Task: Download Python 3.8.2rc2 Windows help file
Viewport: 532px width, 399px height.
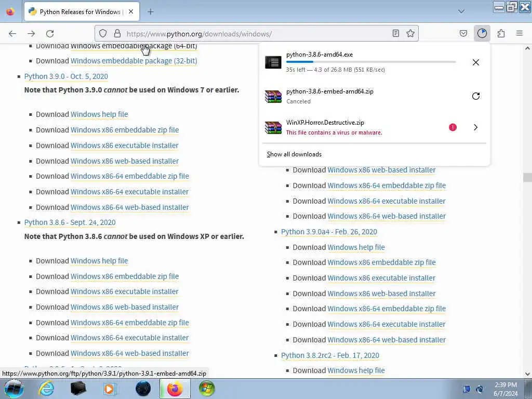Action: [356, 370]
